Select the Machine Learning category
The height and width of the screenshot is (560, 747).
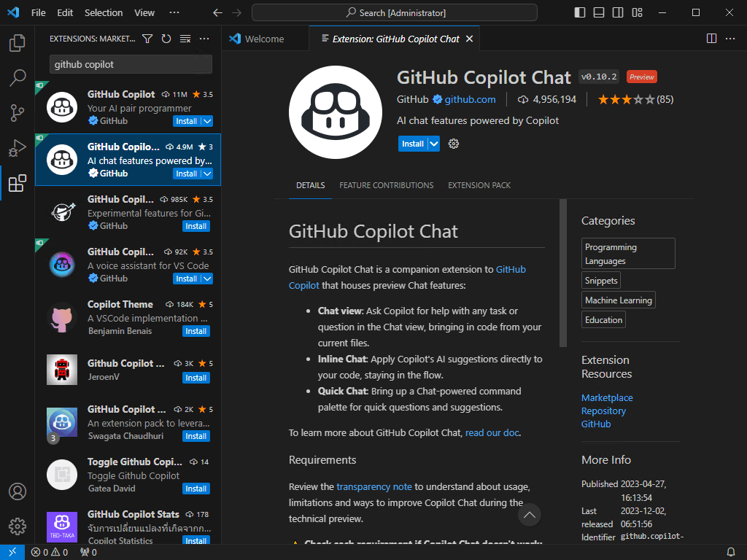pos(619,300)
